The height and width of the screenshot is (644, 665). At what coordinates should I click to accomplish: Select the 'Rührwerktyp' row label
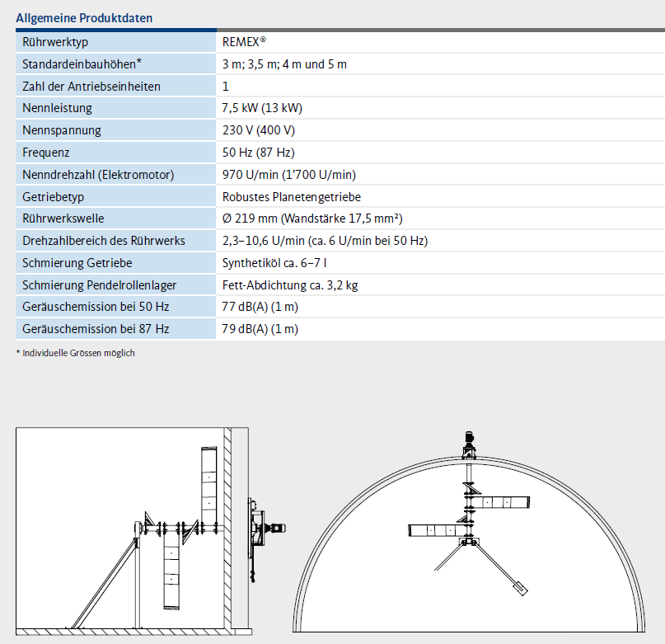54,41
